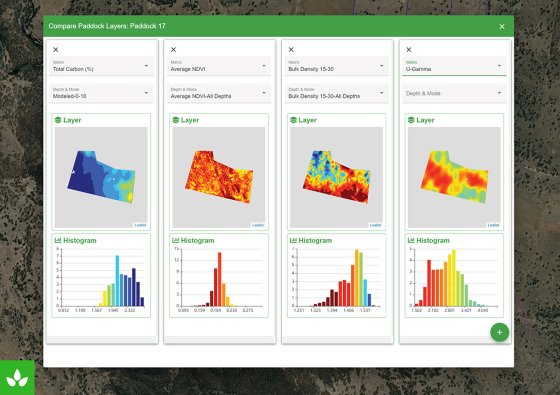
Task: Close the Compare Paddock Layers dialog
Action: click(x=502, y=26)
